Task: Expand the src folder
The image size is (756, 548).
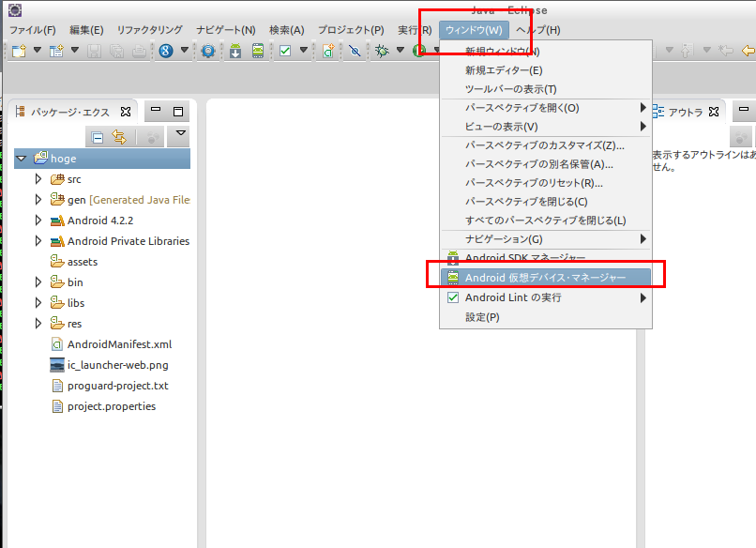Action: [x=38, y=179]
